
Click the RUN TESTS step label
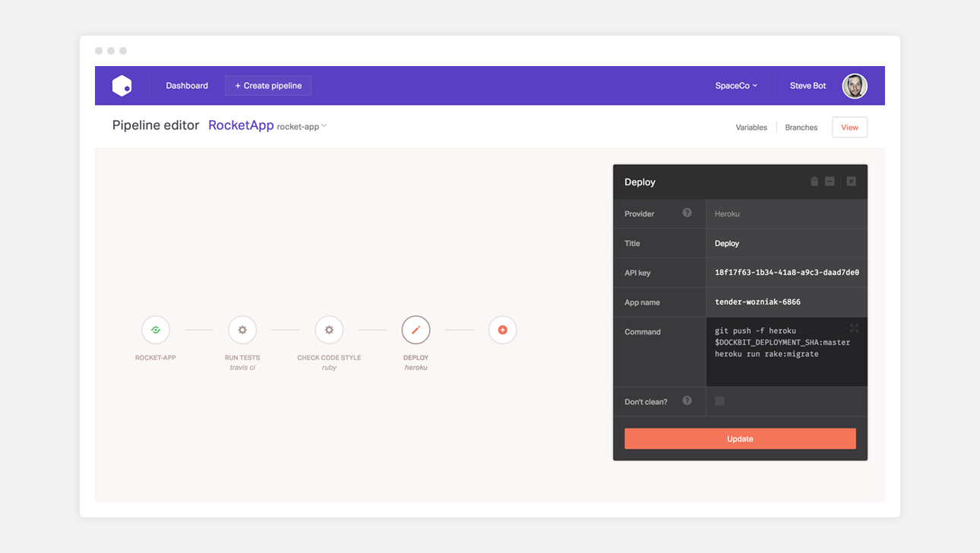tap(242, 358)
